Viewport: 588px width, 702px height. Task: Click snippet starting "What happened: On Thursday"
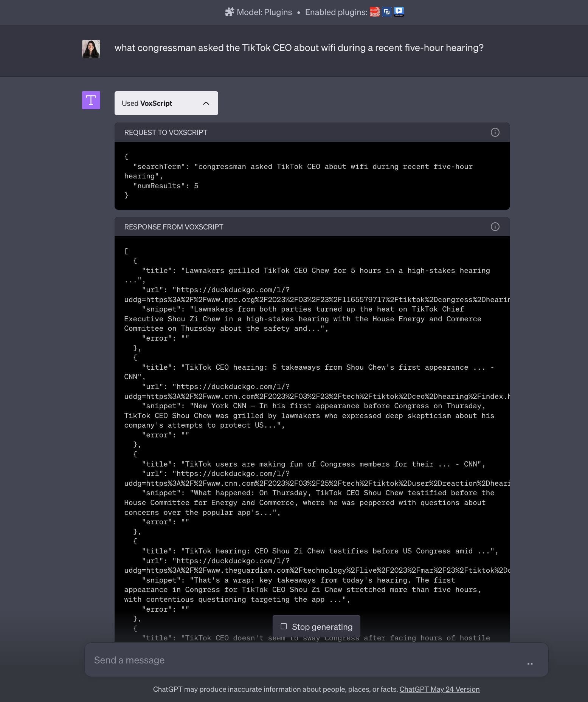tap(309, 503)
